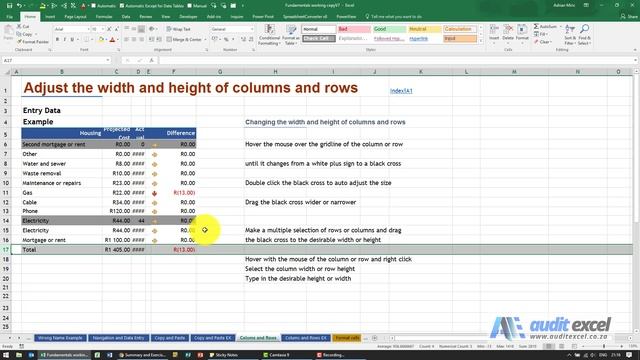Click the Index!A1 hyperlink
This screenshot has height=360, width=640.
click(x=401, y=91)
